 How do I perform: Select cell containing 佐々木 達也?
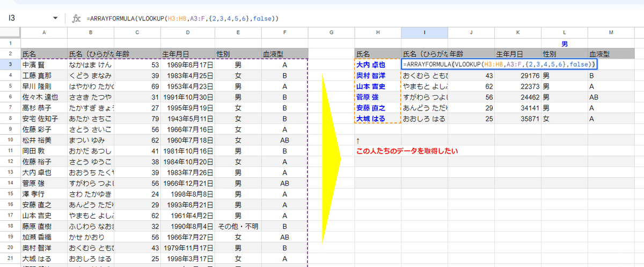point(43,97)
